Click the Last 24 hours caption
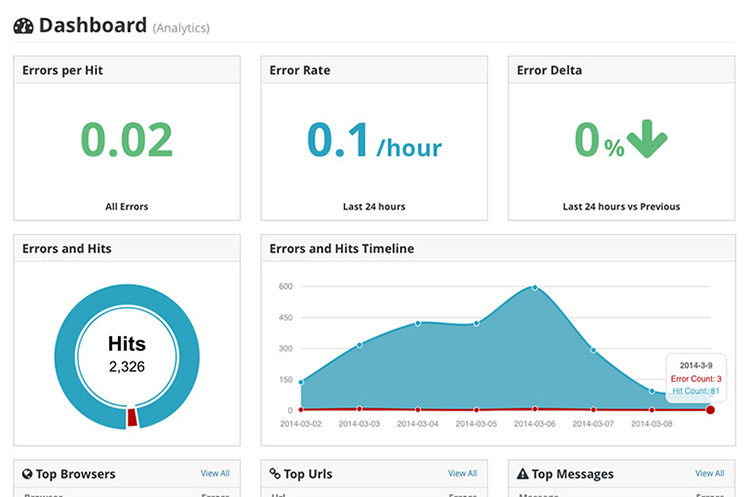Viewport: 750px width, 497px height. [374, 207]
